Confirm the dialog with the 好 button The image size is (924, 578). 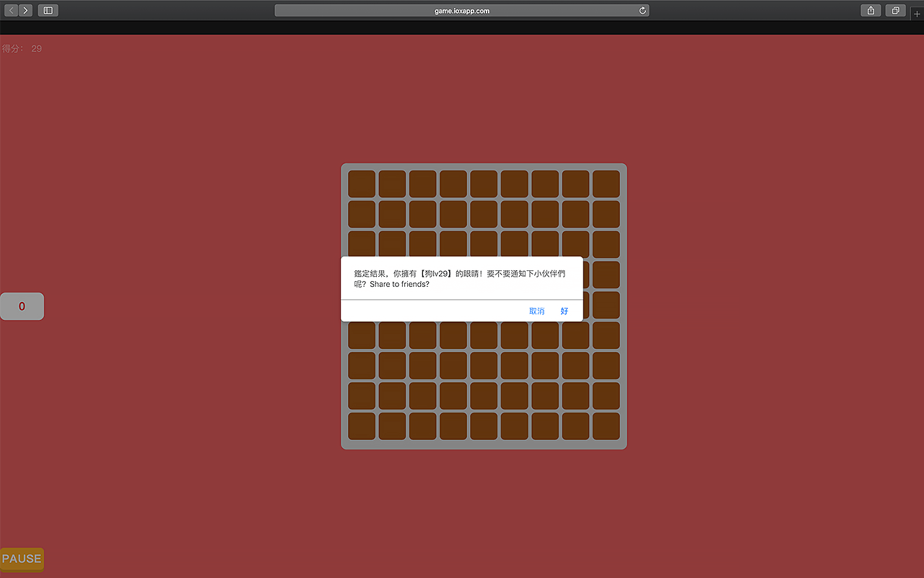click(x=565, y=311)
